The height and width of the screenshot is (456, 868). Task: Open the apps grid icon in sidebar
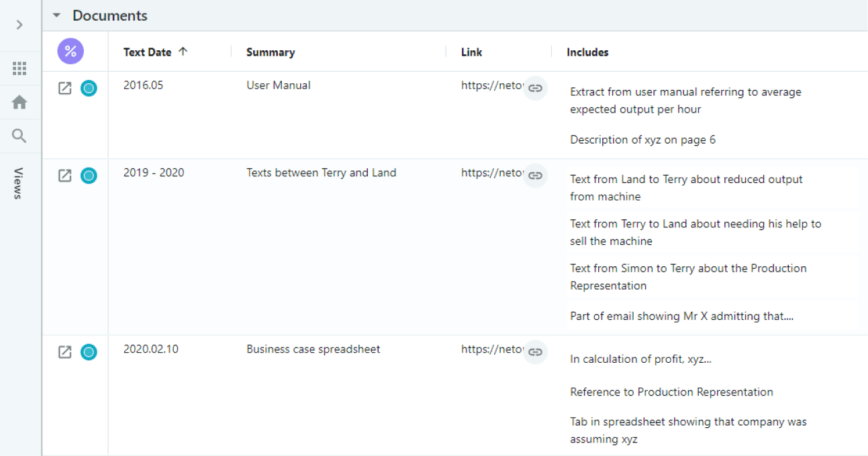click(x=19, y=68)
